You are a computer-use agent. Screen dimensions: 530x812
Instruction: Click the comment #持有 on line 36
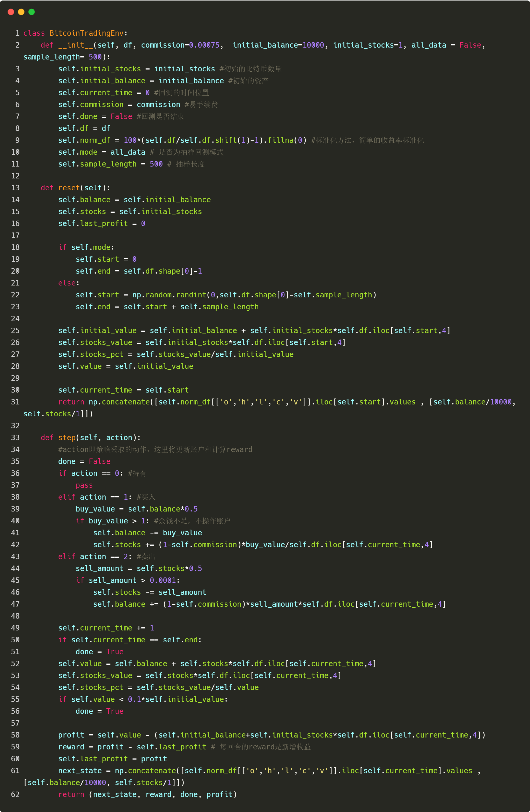pos(137,473)
